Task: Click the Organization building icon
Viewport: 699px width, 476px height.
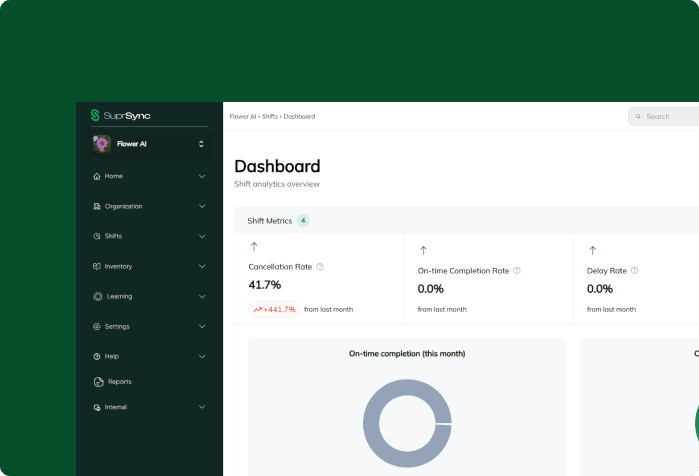Action: (x=97, y=206)
